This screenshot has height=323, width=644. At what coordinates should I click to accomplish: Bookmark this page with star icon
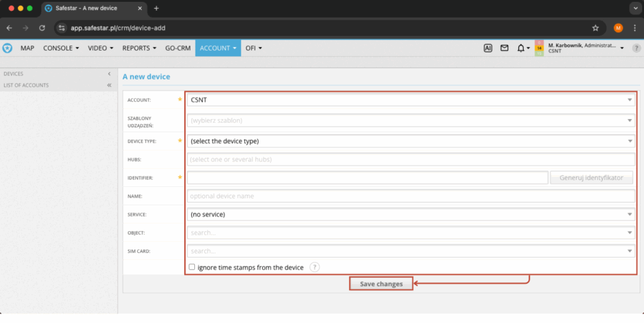(x=595, y=28)
